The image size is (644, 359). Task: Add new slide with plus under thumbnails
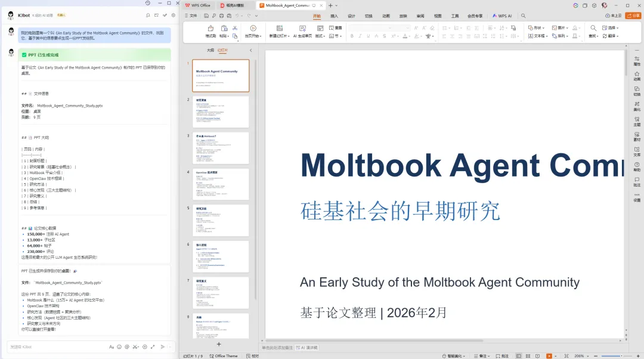click(x=219, y=344)
